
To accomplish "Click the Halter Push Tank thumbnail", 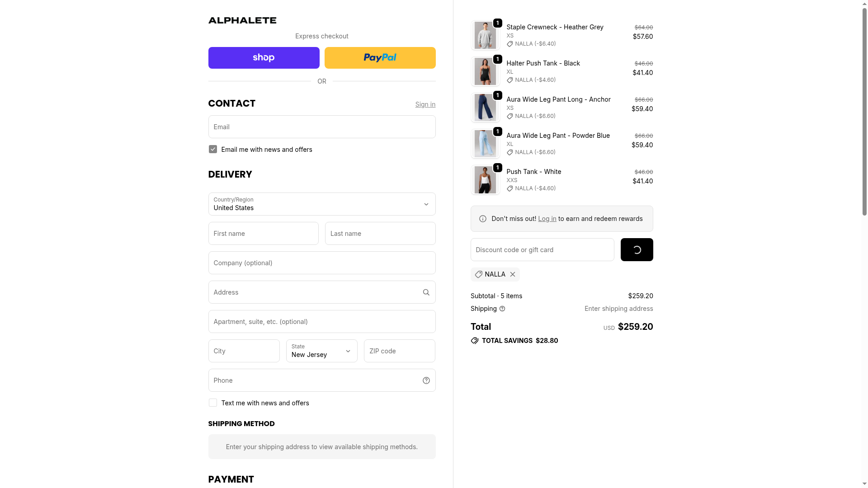I will [485, 71].
